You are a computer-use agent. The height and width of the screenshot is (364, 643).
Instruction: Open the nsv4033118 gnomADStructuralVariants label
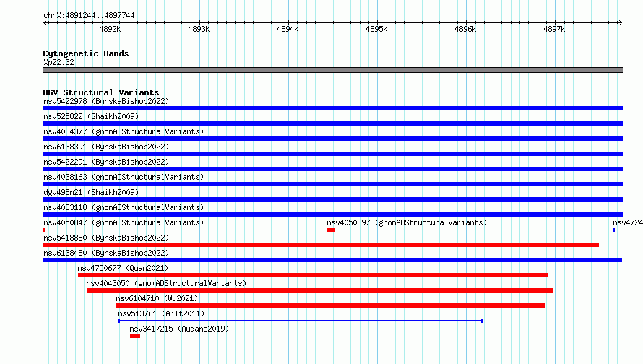click(124, 207)
